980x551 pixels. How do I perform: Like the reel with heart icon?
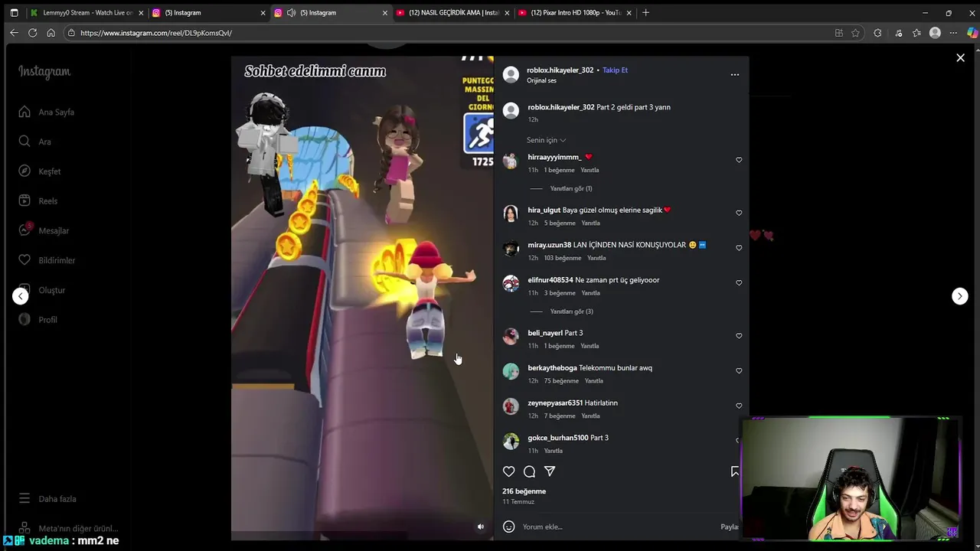pos(508,471)
